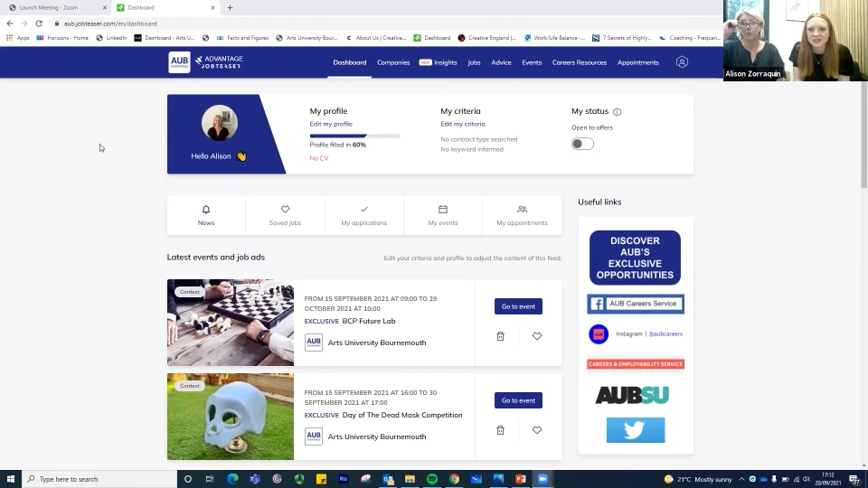This screenshot has height=488, width=868.
Task: Go to event for Day of The Dead
Action: (518, 400)
